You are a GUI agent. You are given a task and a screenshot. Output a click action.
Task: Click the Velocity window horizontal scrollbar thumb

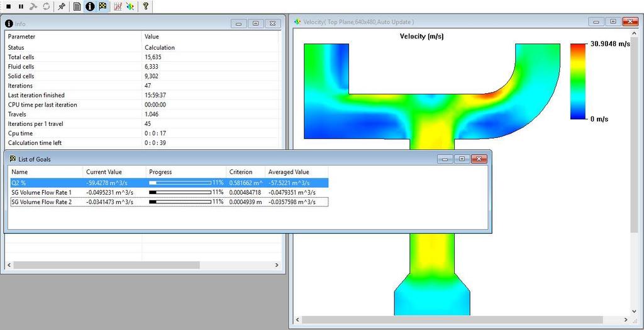(453, 320)
